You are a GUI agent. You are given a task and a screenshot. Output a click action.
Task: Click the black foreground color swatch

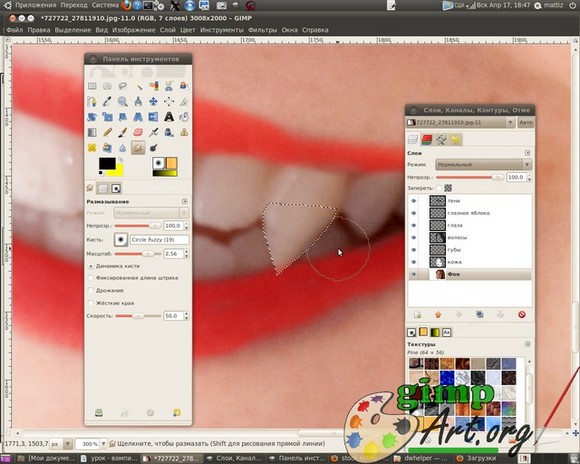107,163
